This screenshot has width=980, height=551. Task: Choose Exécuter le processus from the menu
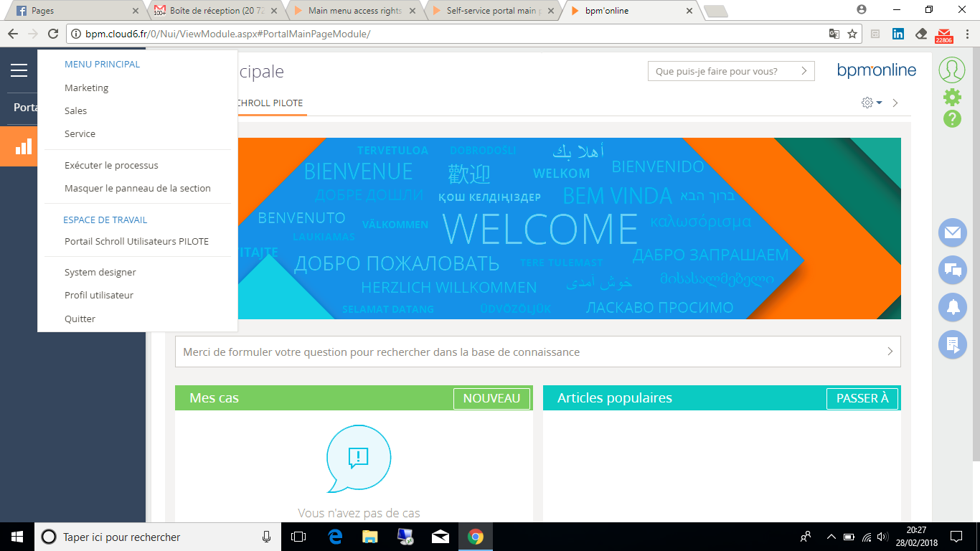111,165
